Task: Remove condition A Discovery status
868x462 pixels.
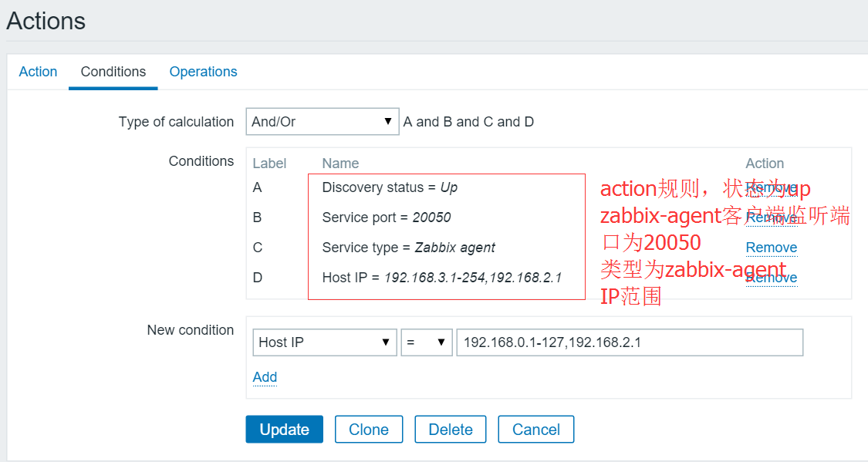Action: pyautogui.click(x=771, y=187)
